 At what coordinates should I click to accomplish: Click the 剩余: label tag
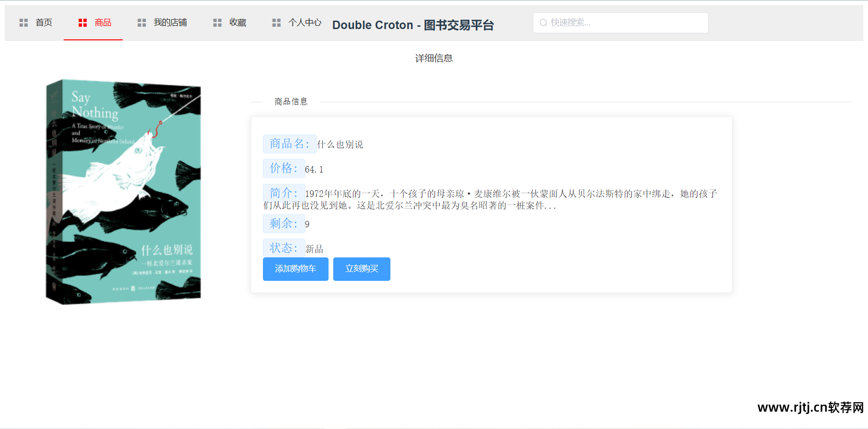tap(284, 224)
